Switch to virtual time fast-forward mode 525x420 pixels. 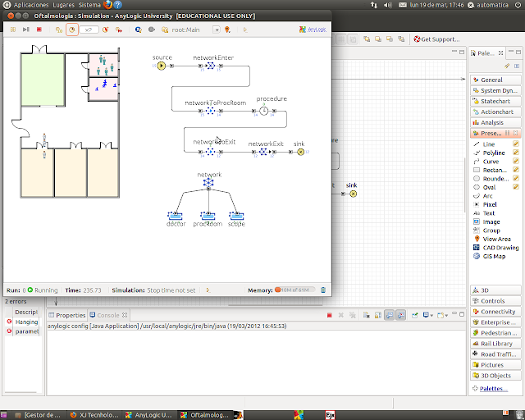[119, 30]
